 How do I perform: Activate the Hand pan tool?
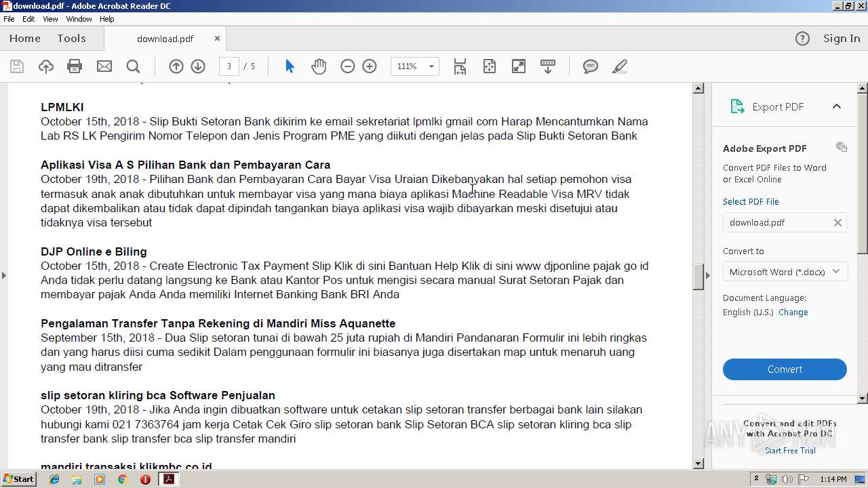(319, 66)
